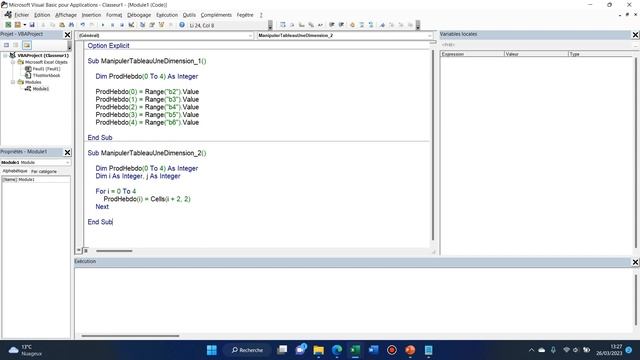Open Microsoft Edge from the taskbar

click(337, 350)
